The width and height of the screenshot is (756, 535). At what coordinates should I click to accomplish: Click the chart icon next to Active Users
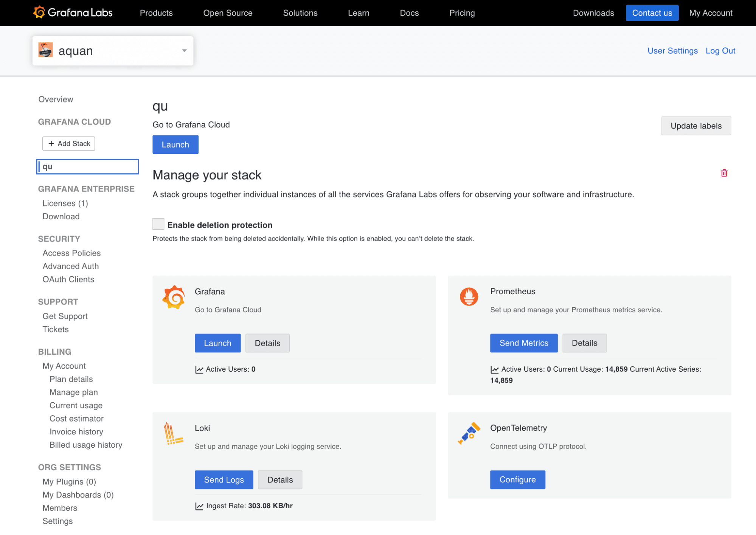(x=199, y=369)
